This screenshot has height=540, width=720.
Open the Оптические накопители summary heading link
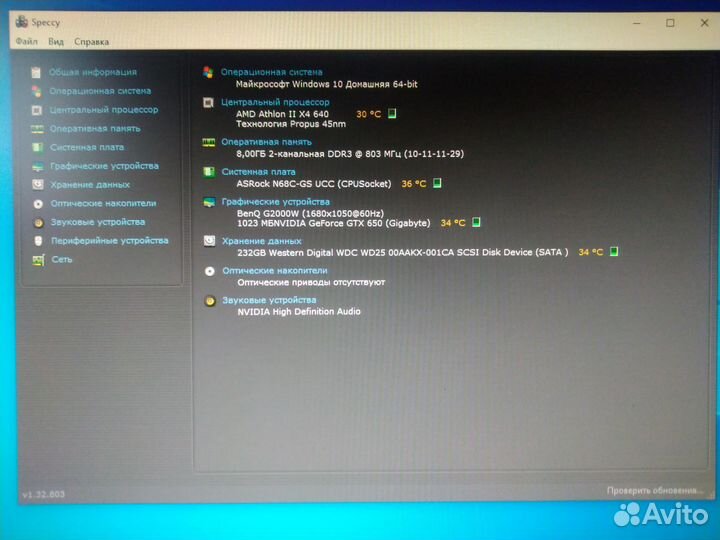coord(275,270)
